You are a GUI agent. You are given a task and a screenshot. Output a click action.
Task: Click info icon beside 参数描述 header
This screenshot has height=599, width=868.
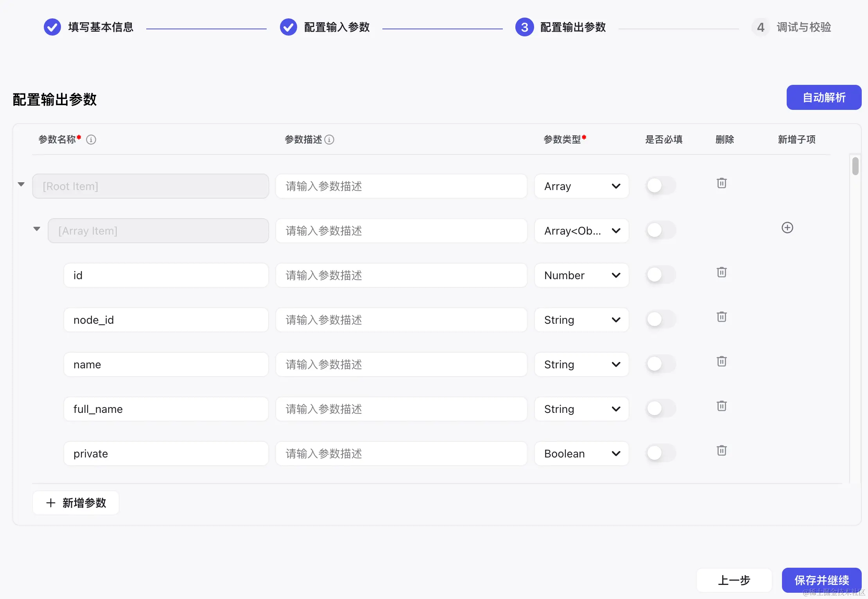[x=329, y=140]
